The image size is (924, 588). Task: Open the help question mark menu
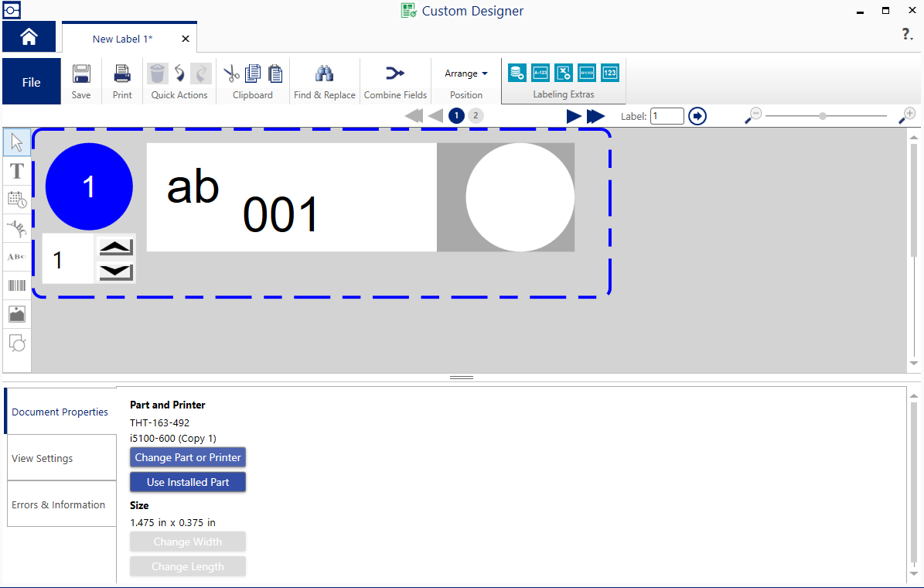point(907,35)
